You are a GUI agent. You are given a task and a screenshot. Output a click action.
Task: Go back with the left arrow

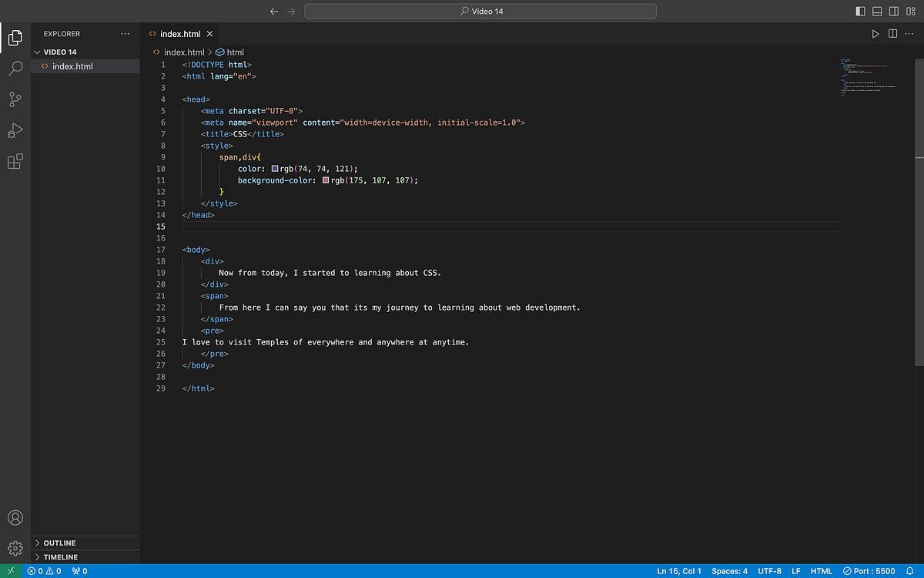pos(275,12)
